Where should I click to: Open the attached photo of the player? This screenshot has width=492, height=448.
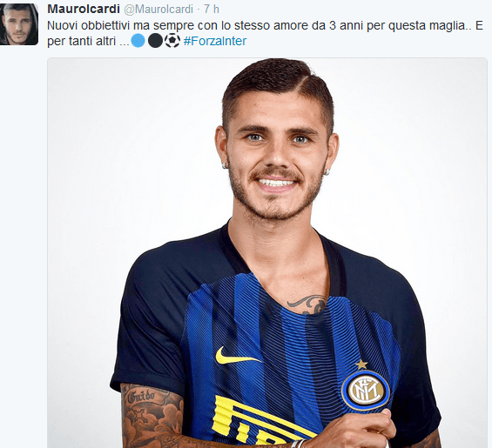[x=267, y=252]
